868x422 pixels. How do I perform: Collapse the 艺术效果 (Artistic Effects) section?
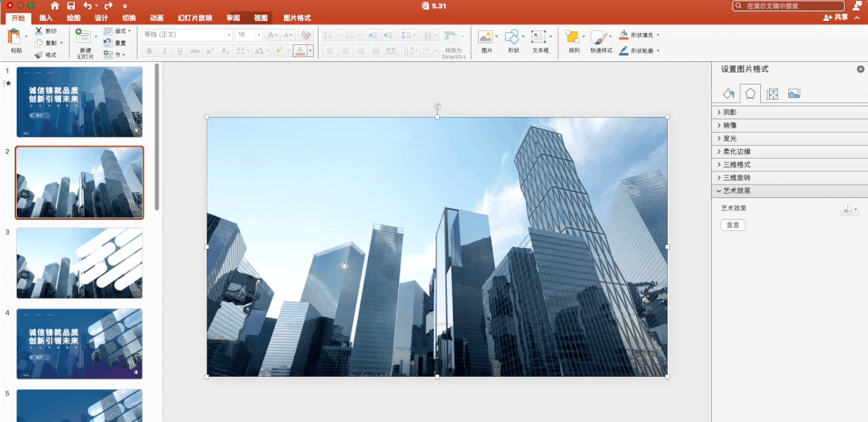click(789, 191)
